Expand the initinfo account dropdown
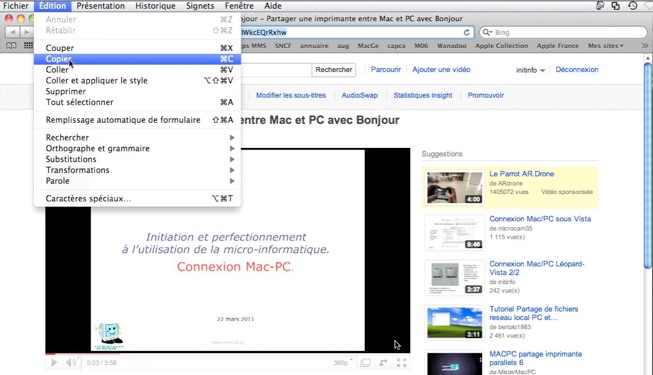Screen dimensions: 653x375 [530, 70]
